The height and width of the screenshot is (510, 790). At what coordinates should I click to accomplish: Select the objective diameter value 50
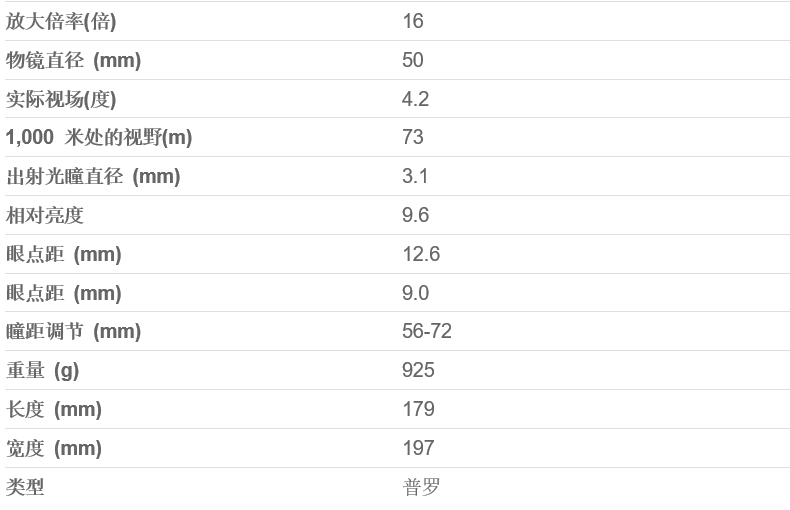click(413, 60)
